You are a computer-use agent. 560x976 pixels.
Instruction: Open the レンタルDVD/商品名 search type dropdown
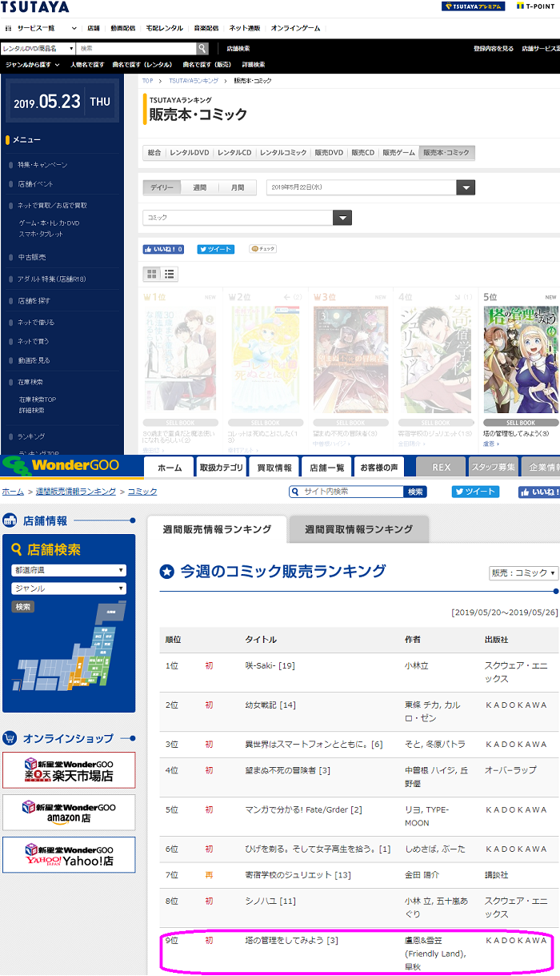(38, 49)
